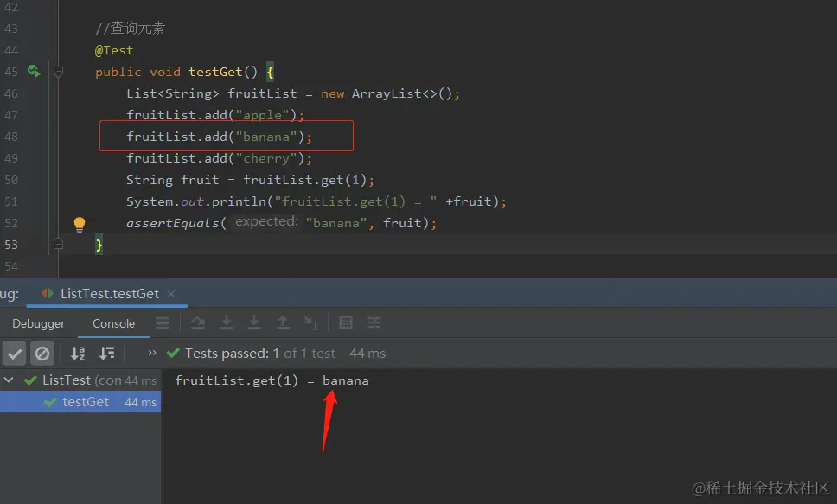The image size is (837, 504).
Task: Toggle Show Passed tests checkmark button
Action: click(15, 354)
